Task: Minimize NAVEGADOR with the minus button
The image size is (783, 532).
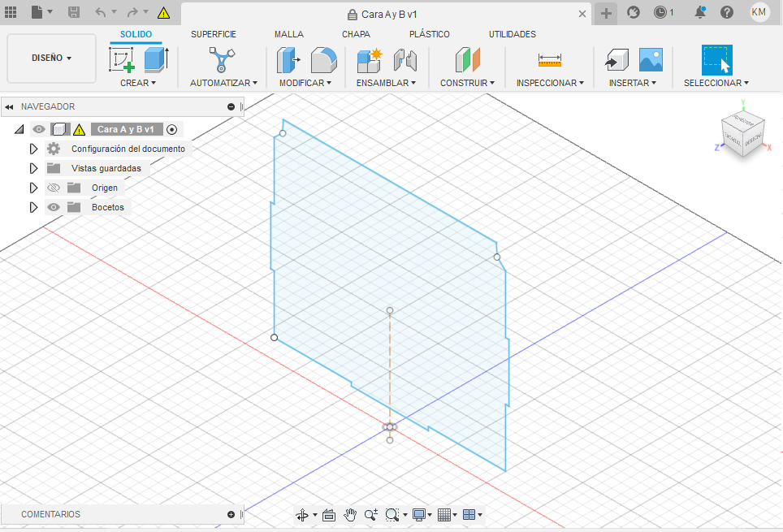Action: (x=231, y=107)
